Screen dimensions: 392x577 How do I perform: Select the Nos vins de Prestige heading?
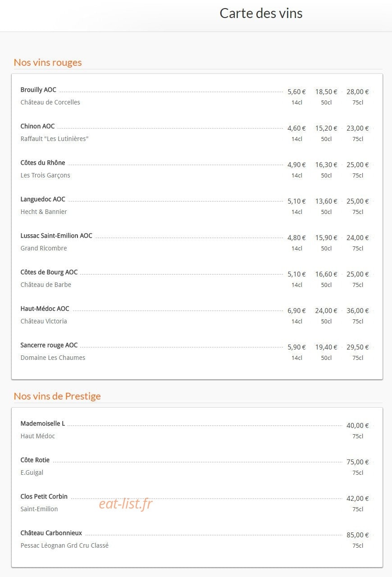pos(57,396)
